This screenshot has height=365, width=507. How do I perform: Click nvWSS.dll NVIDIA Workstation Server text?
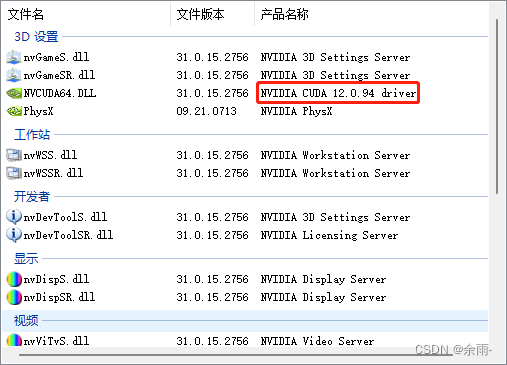pyautogui.click(x=335, y=155)
